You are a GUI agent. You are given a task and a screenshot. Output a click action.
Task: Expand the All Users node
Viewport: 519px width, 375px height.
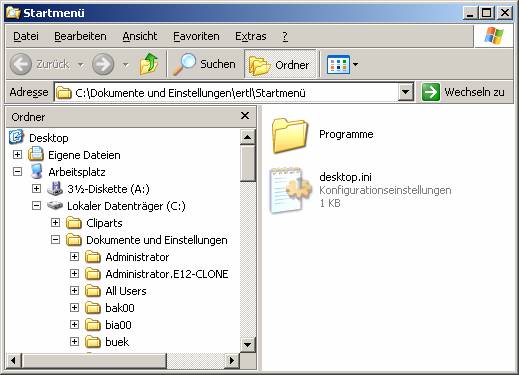(x=74, y=290)
